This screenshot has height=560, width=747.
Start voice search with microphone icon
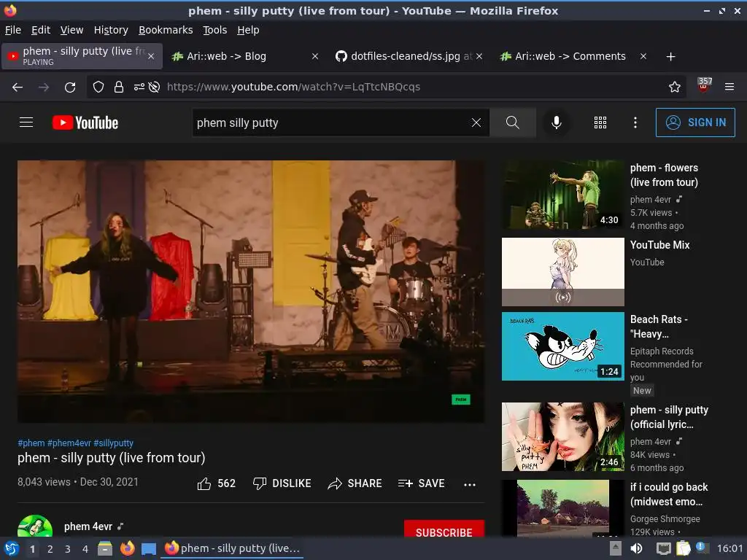point(556,122)
